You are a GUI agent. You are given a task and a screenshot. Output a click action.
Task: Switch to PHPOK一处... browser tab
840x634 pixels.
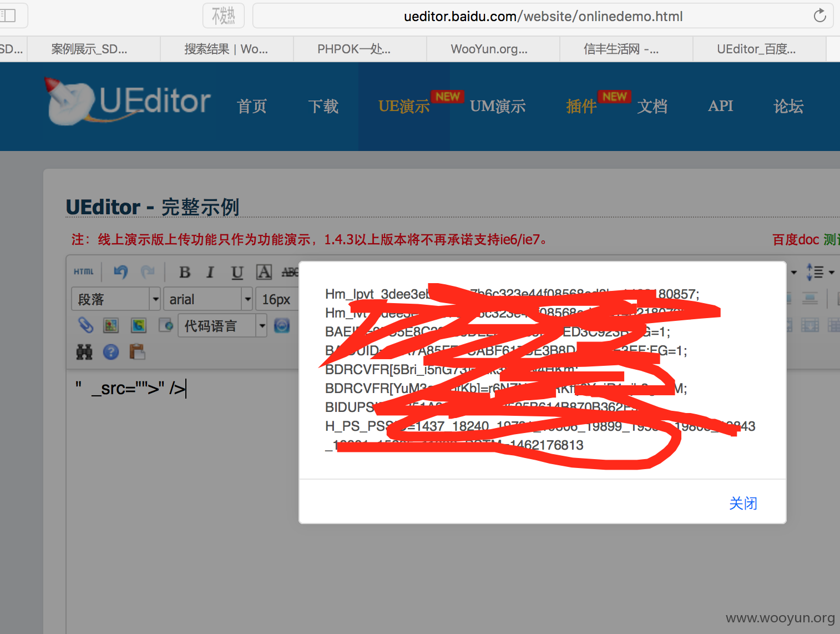pyautogui.click(x=360, y=49)
